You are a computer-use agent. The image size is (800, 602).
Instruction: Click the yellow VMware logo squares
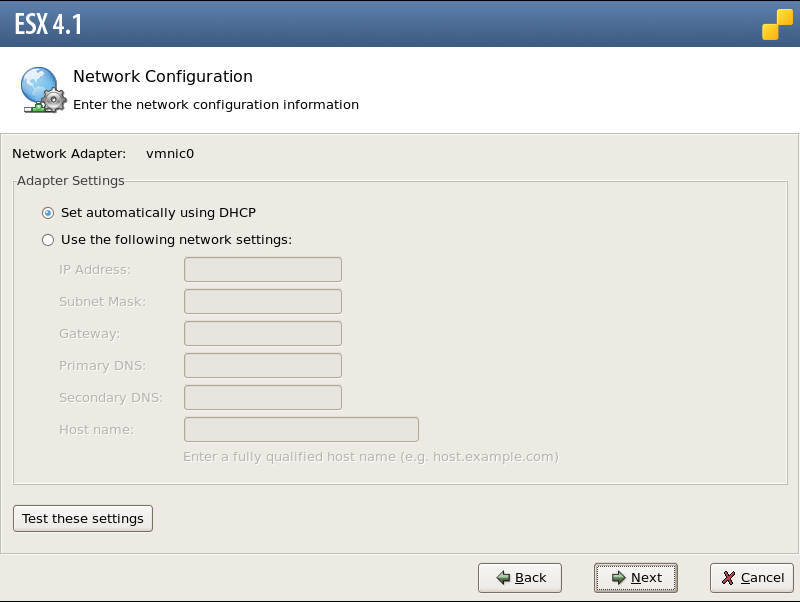pyautogui.click(x=778, y=24)
